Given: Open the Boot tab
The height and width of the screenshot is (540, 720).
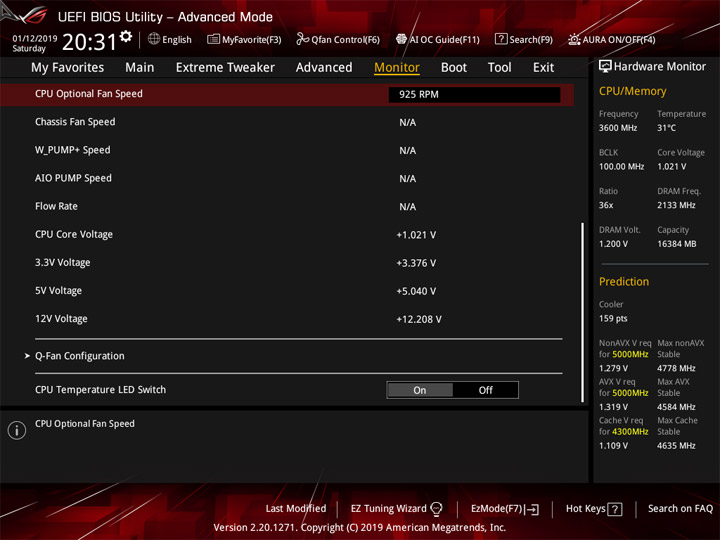Looking at the screenshot, I should coord(454,68).
